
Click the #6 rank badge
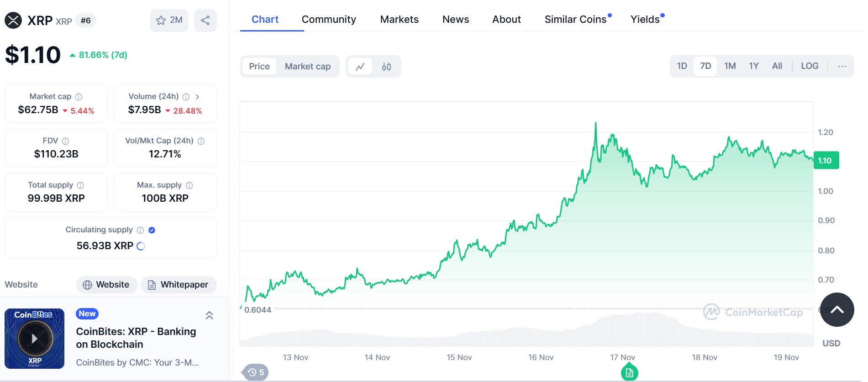pos(86,21)
